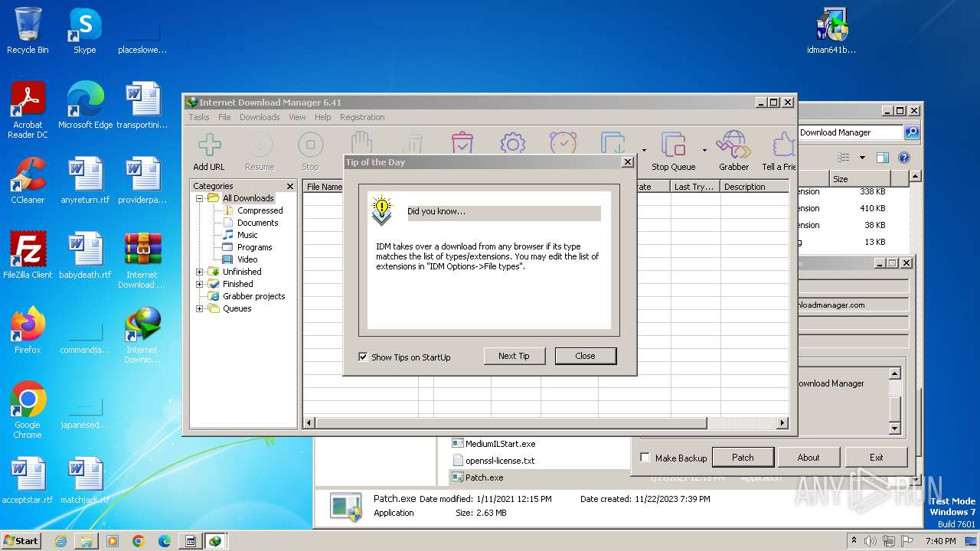Click the About button in patcher
980x551 pixels.
pos(808,458)
